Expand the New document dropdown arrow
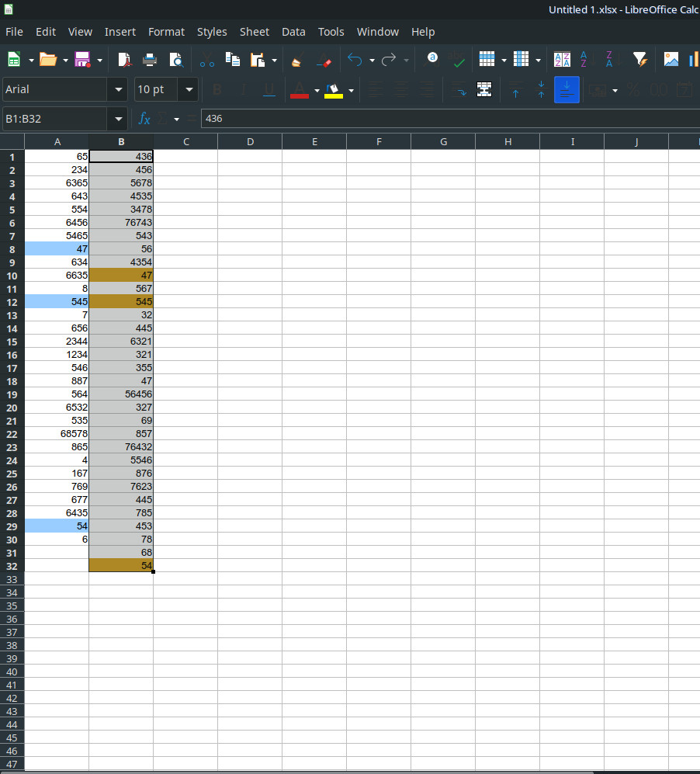 click(x=31, y=61)
